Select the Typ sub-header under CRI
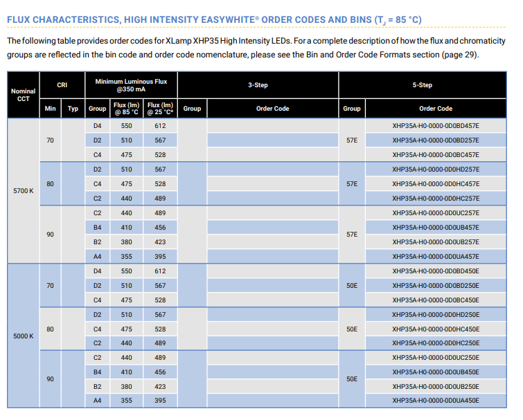The height and width of the screenshot is (420, 523). point(73,109)
